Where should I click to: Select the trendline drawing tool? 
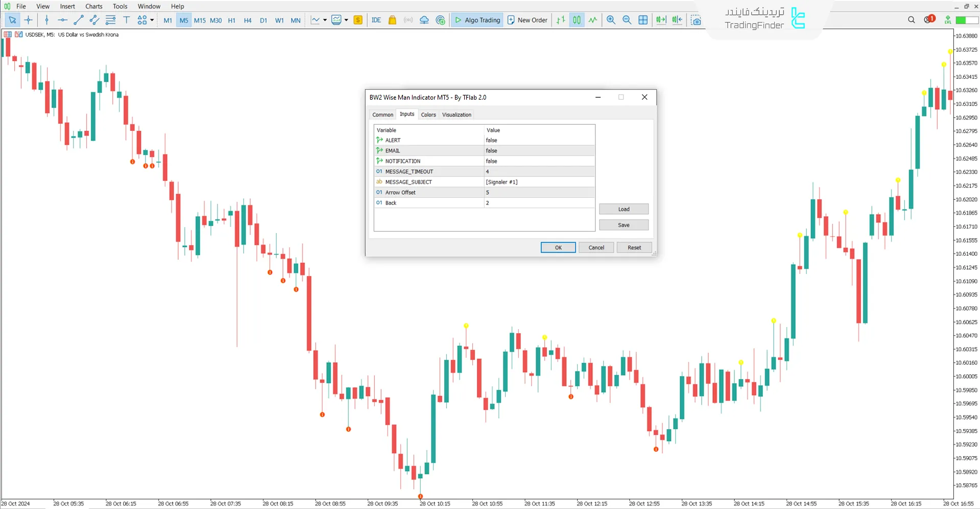tap(78, 20)
